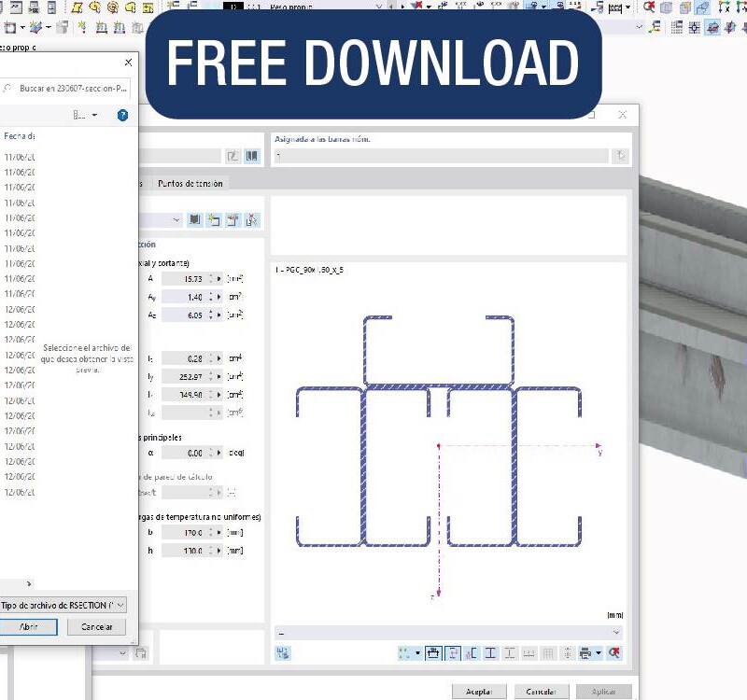Open the arrow menu beside b value 170.0

pos(218,532)
